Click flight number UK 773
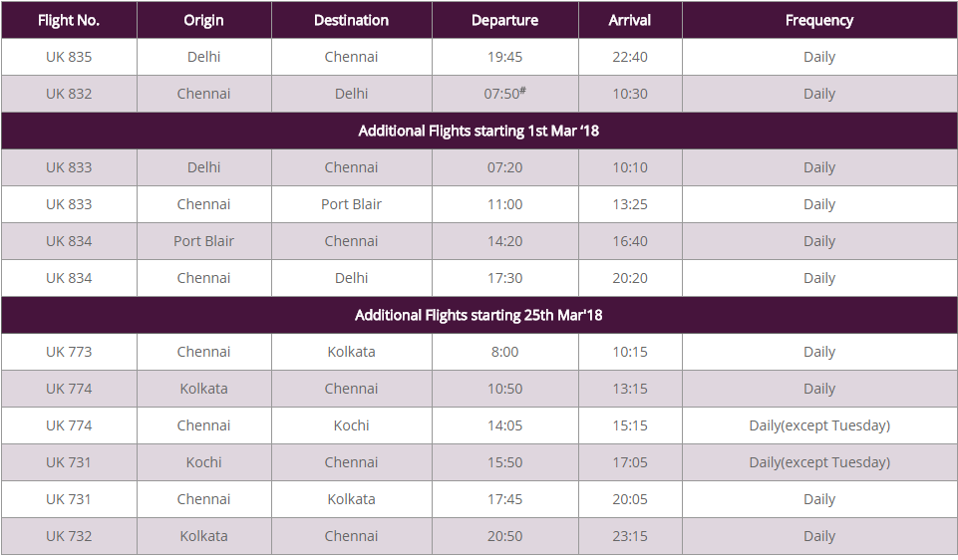 pyautogui.click(x=69, y=352)
